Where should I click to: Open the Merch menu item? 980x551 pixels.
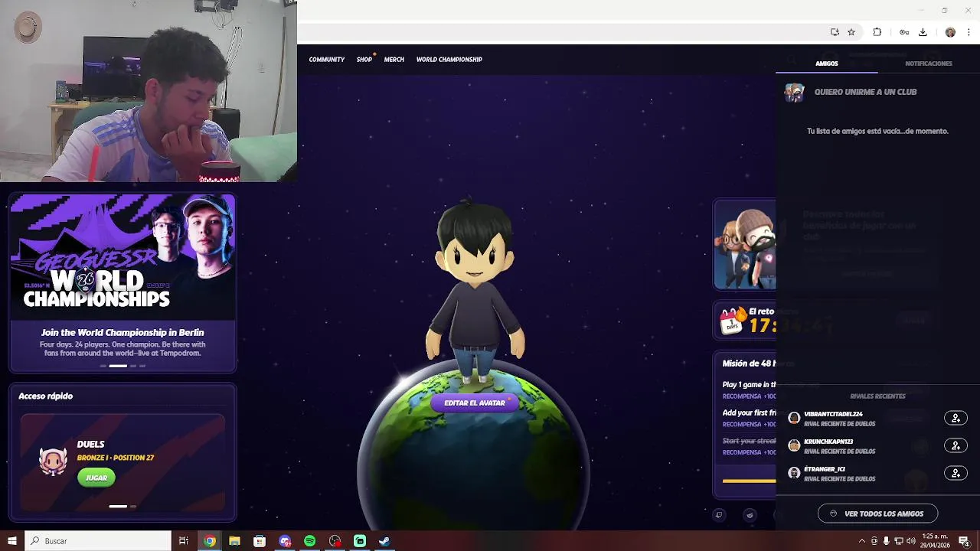pos(394,60)
